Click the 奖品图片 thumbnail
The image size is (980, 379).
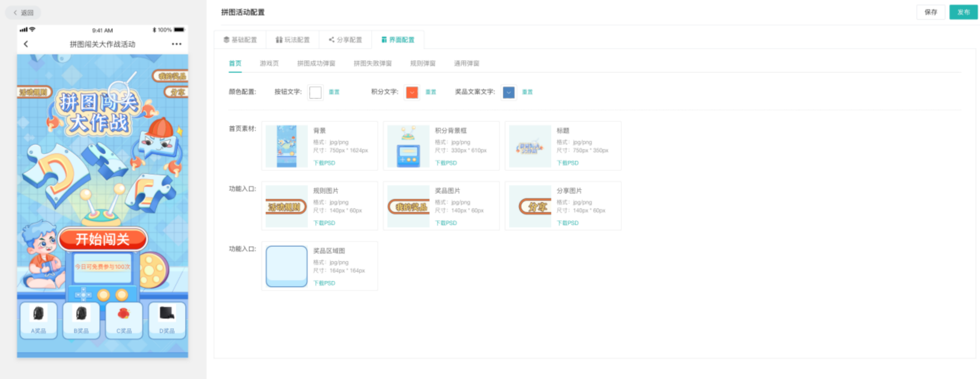(x=408, y=206)
